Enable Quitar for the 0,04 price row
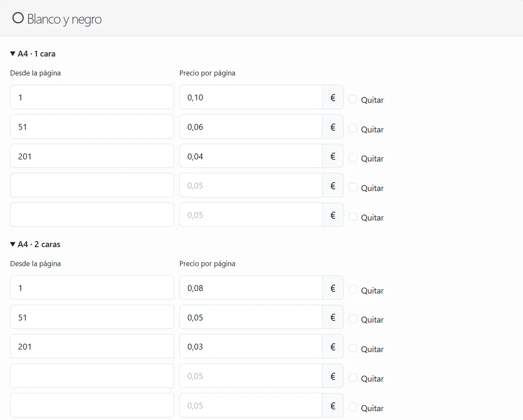This screenshot has width=523, height=420. (x=353, y=158)
